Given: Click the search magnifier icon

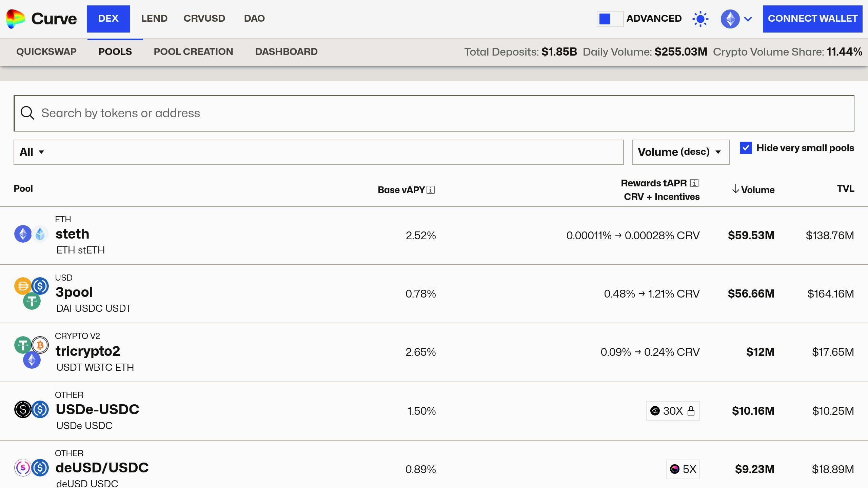Looking at the screenshot, I should coord(27,113).
